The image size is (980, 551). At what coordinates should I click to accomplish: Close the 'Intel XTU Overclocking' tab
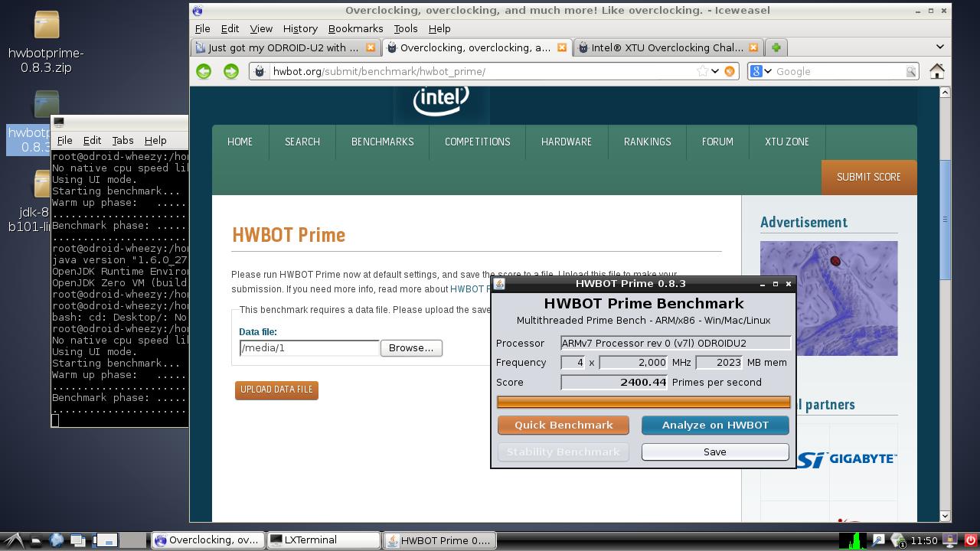753,47
